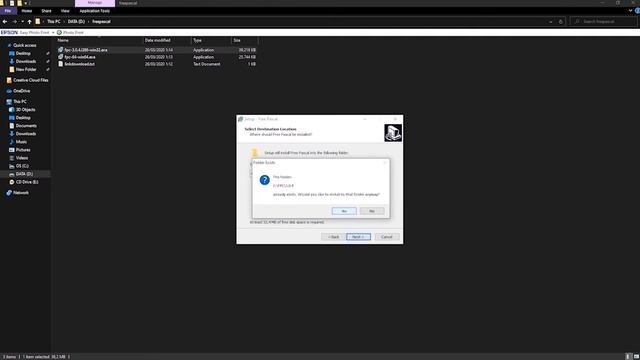The image size is (640, 360).
Task: Go back with the Explorer back arrow
Action: point(5,22)
